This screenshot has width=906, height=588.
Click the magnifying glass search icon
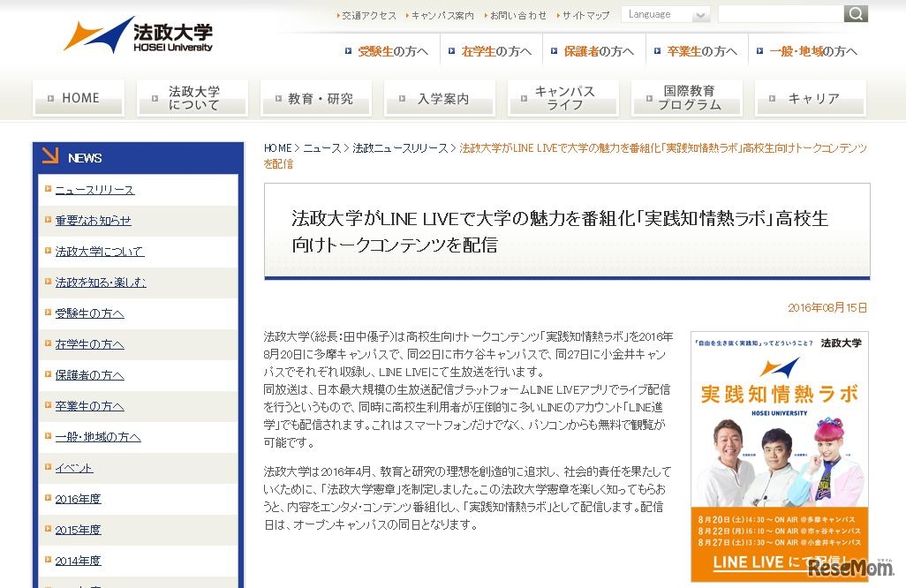(854, 13)
